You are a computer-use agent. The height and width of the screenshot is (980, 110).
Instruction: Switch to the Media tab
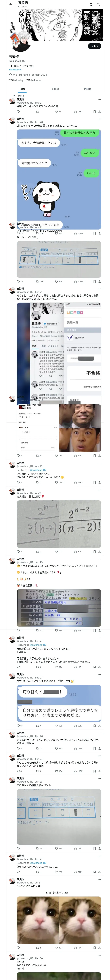click(88, 89)
